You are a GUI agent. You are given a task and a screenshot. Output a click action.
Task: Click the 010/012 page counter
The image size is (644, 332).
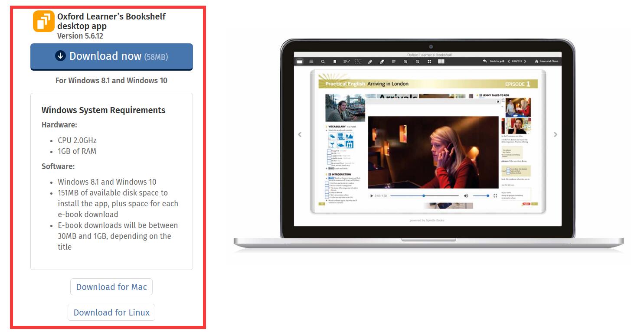click(517, 62)
